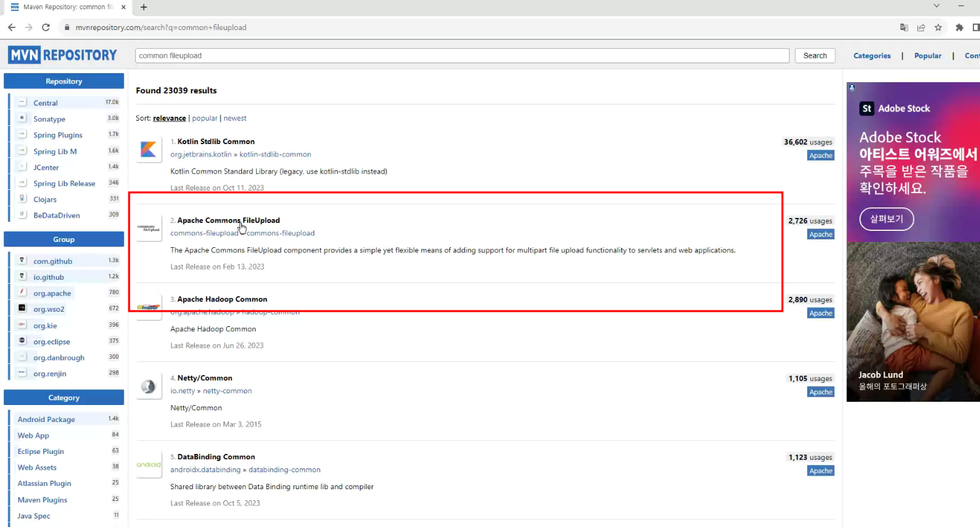980x527 pixels.
Task: Open Netty/Common result title
Action: click(x=205, y=378)
